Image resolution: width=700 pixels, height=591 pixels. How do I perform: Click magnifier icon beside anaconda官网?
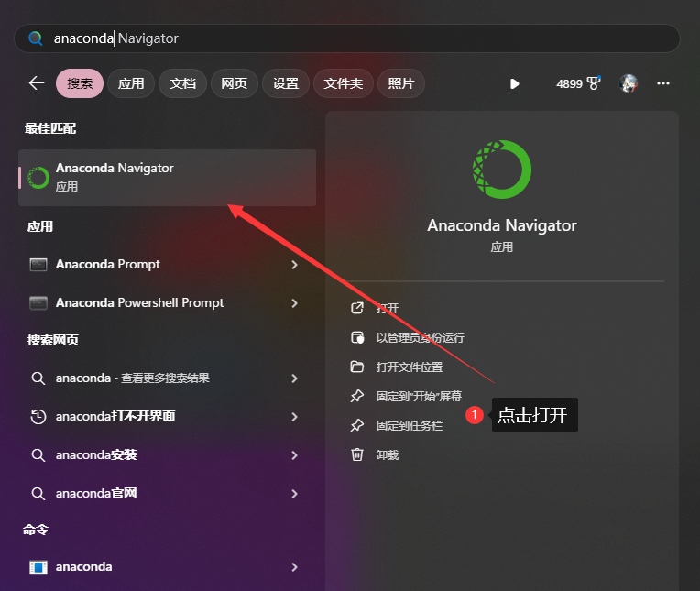pos(38,494)
